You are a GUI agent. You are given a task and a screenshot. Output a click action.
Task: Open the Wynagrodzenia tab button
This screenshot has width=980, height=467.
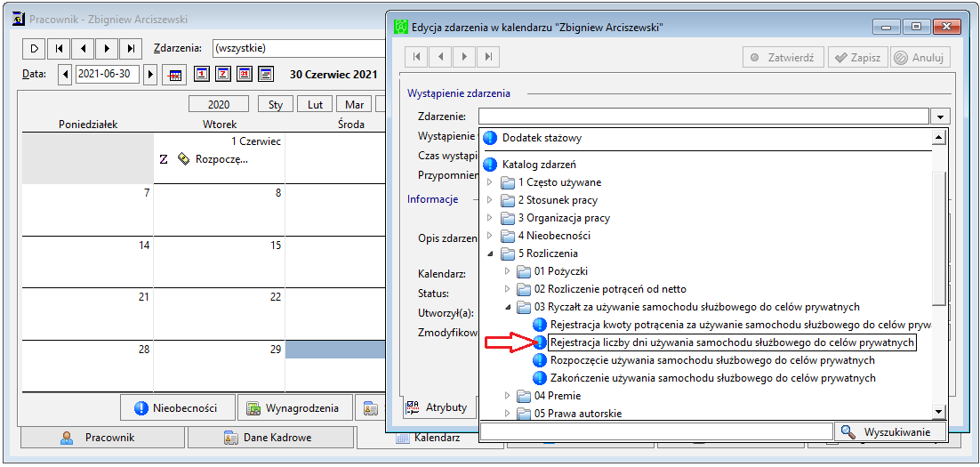(293, 408)
